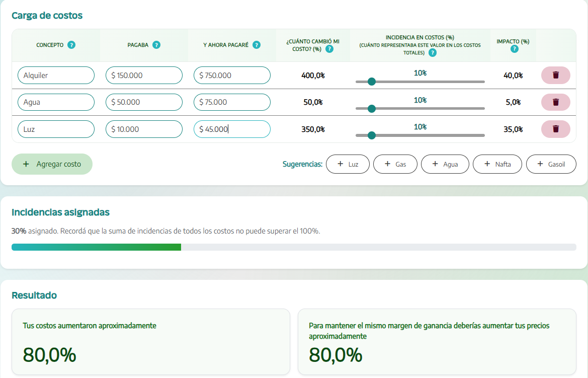Image resolution: width=588 pixels, height=378 pixels.
Task: Select the 40,0% impact value
Action: click(x=513, y=75)
